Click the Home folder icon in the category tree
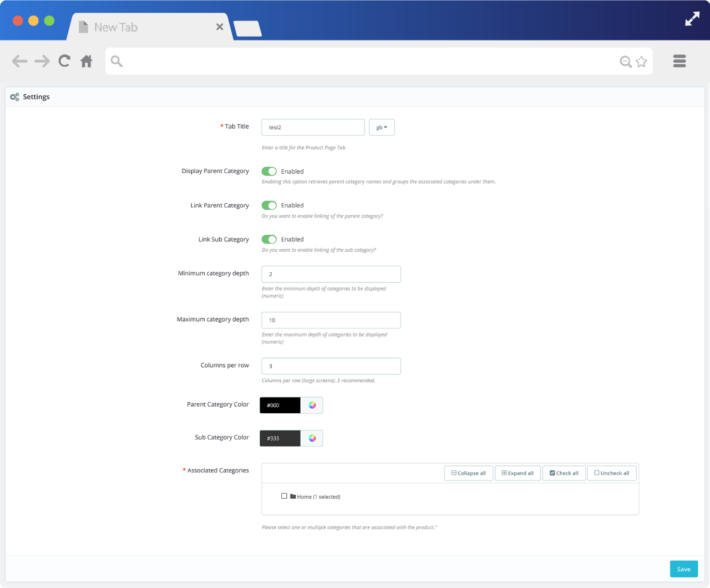The image size is (710, 588). [x=293, y=496]
